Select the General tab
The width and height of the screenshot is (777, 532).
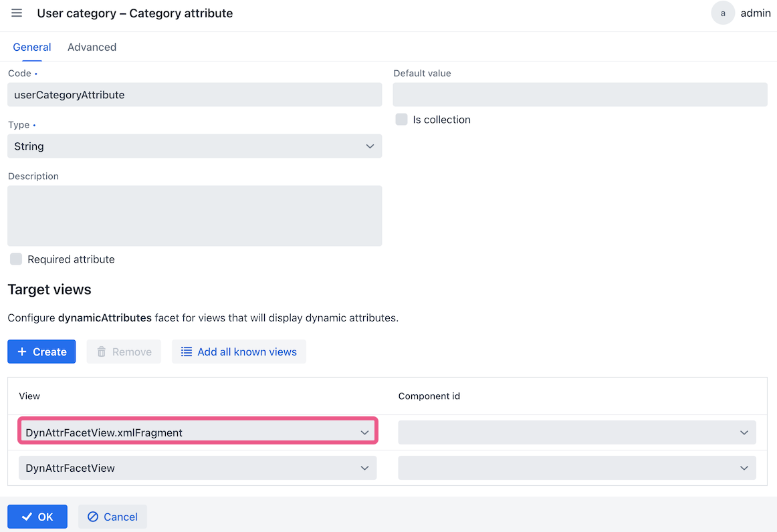tap(32, 47)
